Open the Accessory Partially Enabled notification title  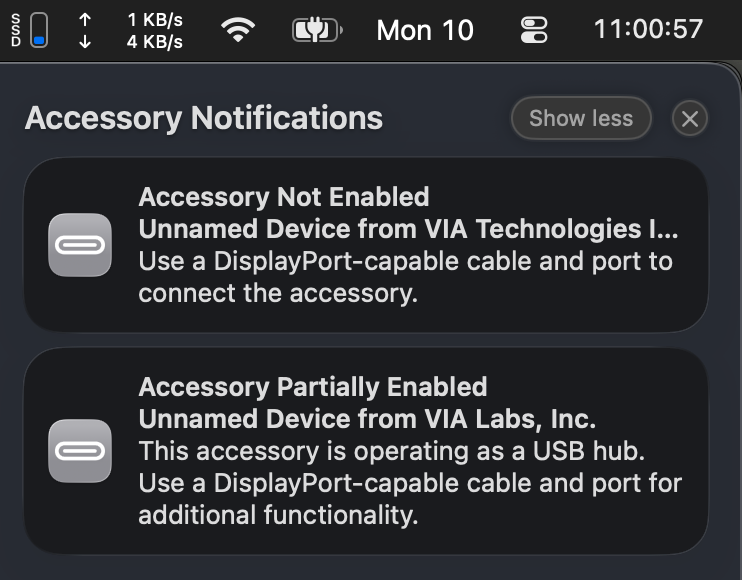pos(313,387)
